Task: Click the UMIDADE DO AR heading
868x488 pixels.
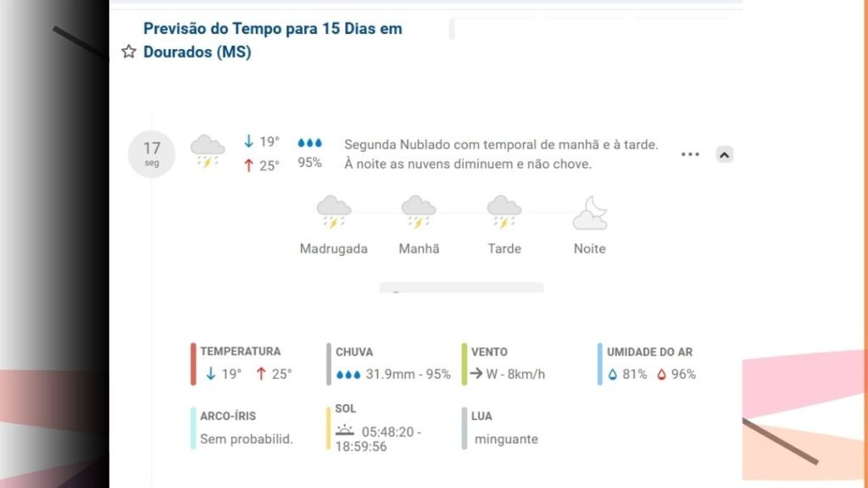Action: [649, 352]
